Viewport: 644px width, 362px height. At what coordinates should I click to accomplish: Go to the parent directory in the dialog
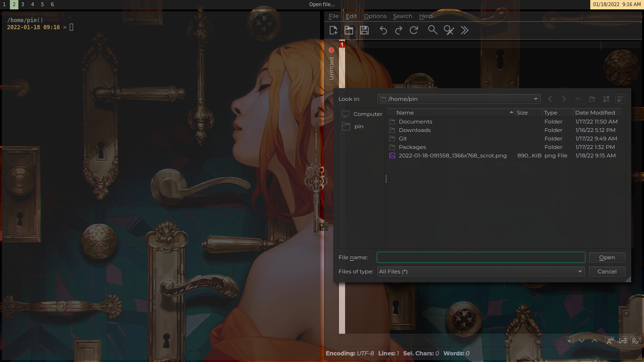click(x=578, y=99)
